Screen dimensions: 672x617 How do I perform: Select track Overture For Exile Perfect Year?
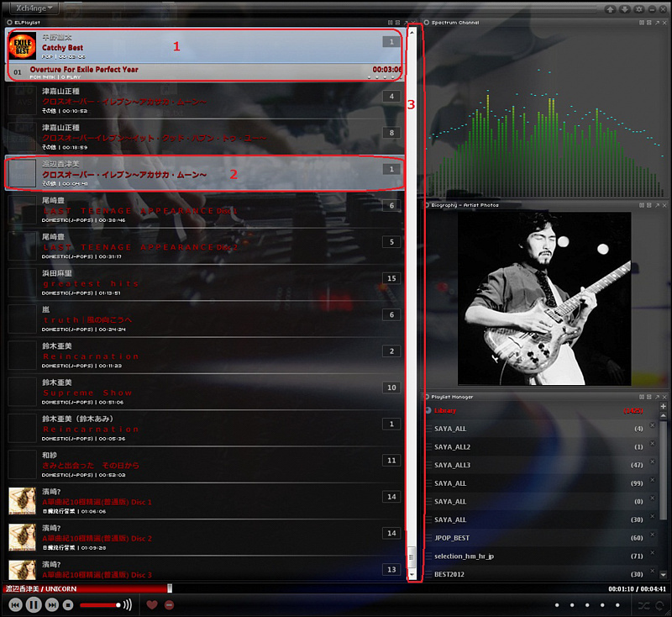(x=205, y=72)
